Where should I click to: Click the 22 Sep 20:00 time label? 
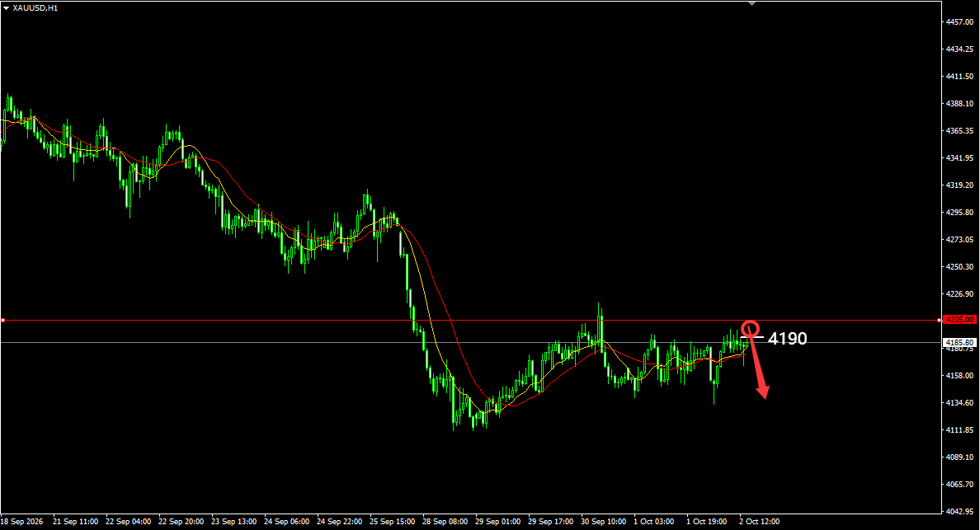[181, 522]
